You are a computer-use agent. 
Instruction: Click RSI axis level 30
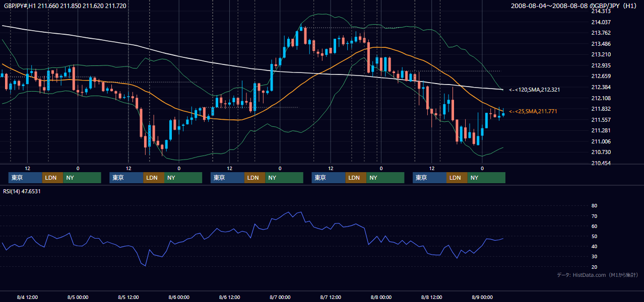pos(594,257)
